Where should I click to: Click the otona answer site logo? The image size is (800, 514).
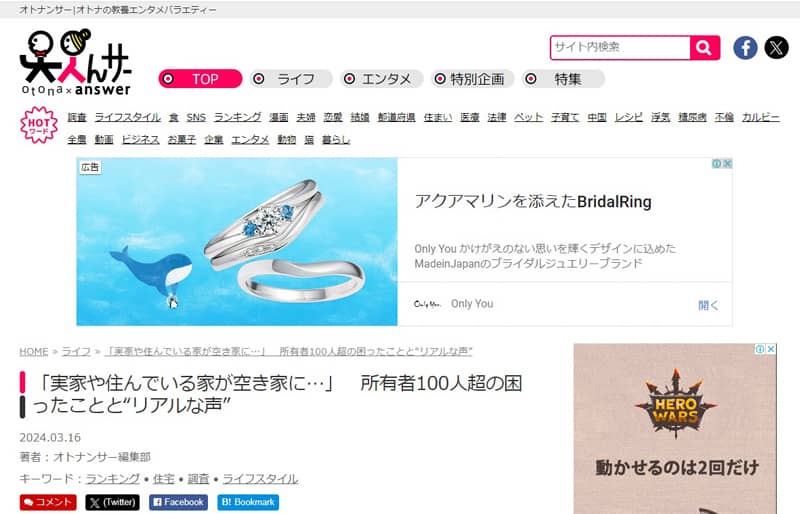click(x=76, y=62)
